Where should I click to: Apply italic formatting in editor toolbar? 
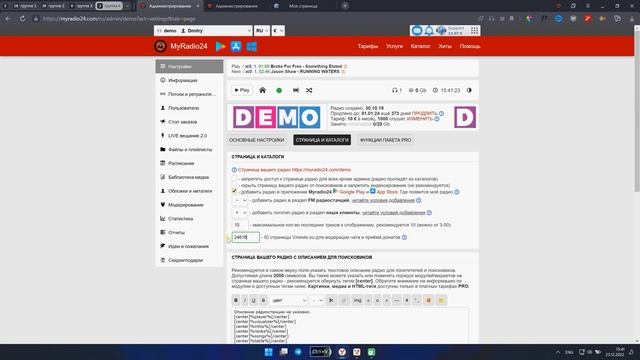245,300
